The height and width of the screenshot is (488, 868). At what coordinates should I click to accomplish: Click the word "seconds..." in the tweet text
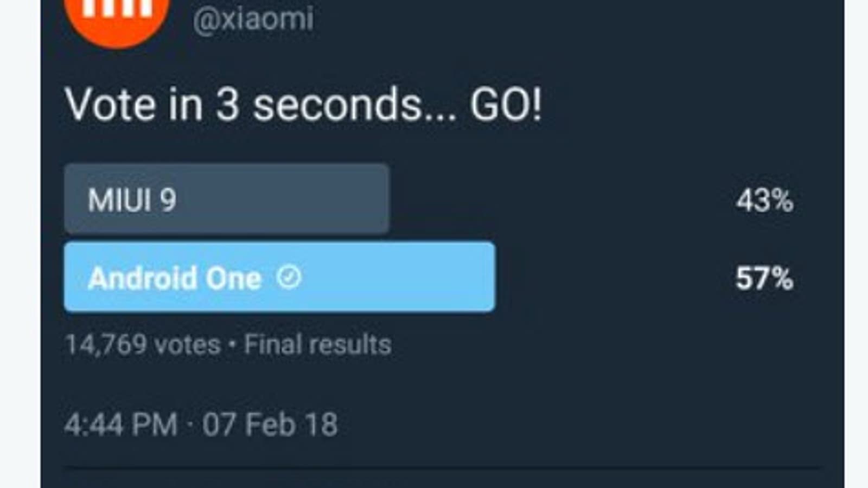point(355,104)
